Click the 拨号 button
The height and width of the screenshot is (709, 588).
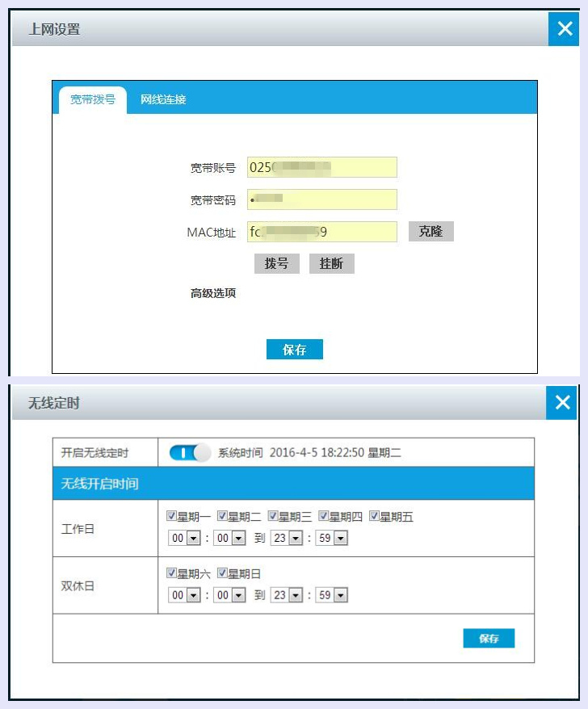tap(277, 263)
